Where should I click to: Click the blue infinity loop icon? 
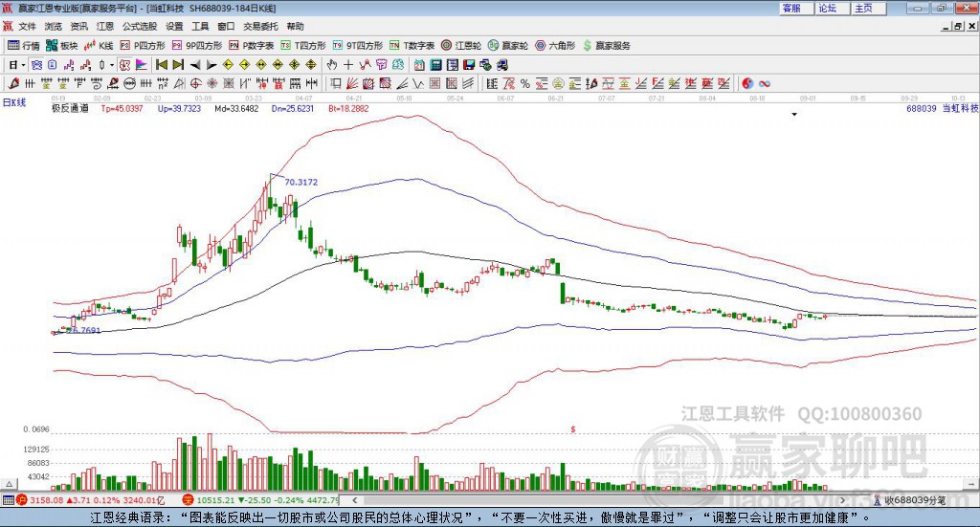[765, 83]
